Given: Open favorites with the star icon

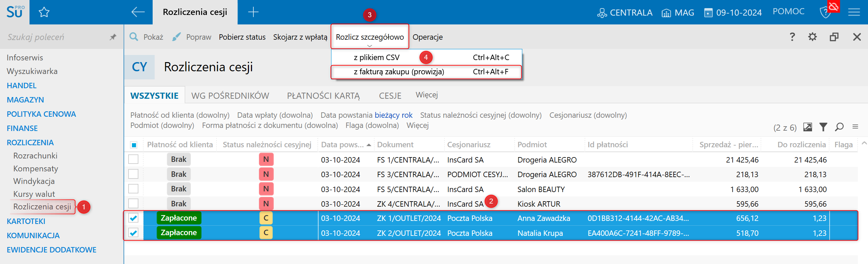Looking at the screenshot, I should tap(44, 13).
